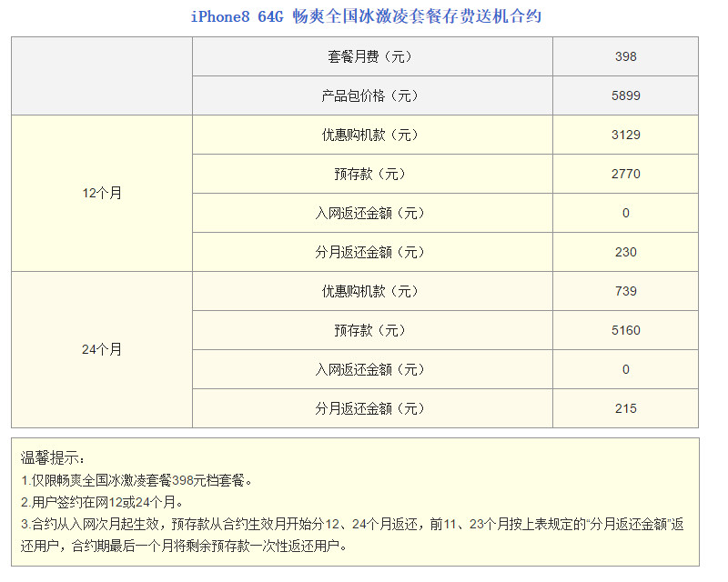
Task: Select 入网返还金额（元） in the 24个月 section
Action: point(372,369)
